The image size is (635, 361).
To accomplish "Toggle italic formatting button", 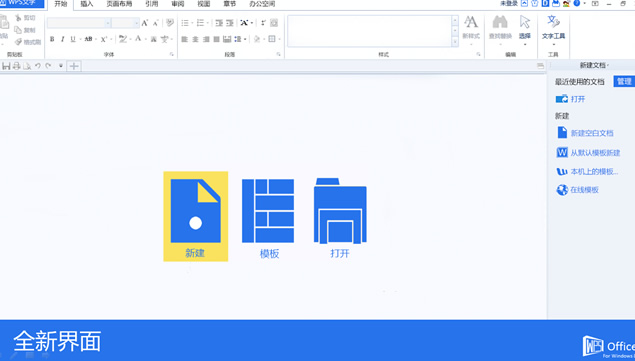I will (x=62, y=39).
